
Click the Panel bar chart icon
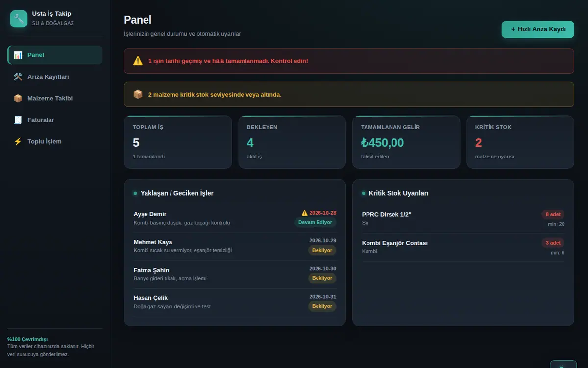(x=18, y=55)
